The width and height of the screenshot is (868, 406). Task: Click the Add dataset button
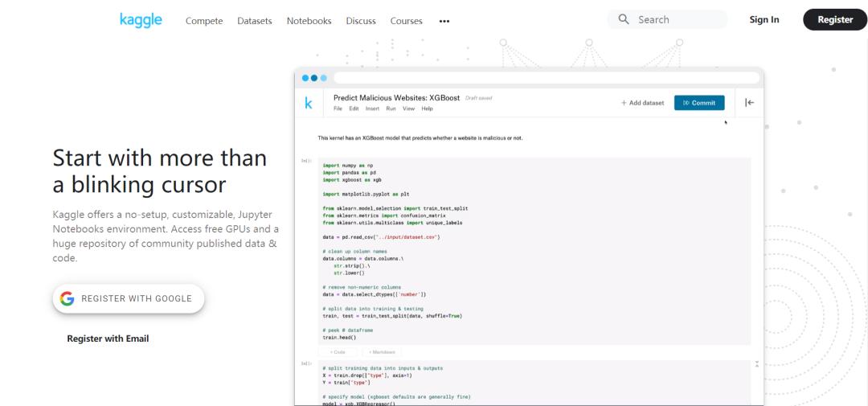click(x=643, y=103)
